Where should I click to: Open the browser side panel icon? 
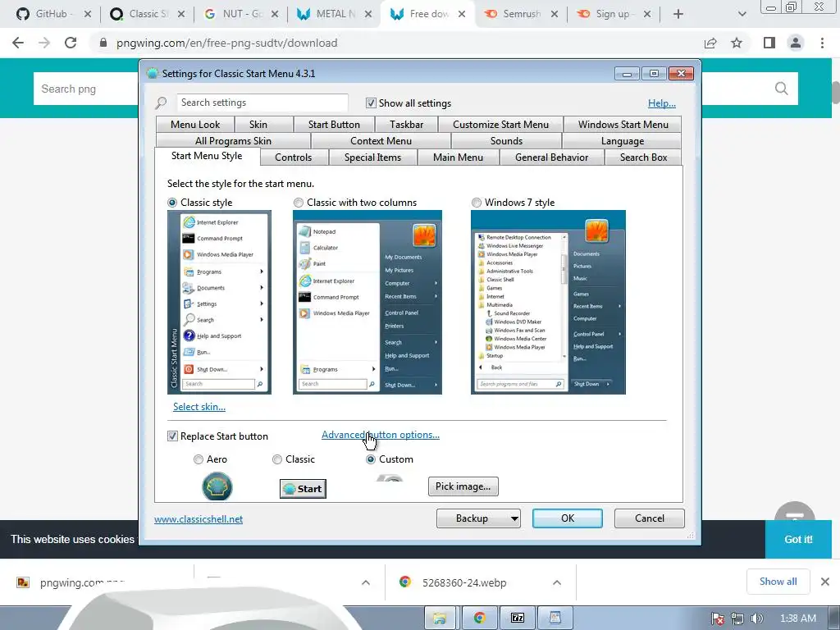(x=769, y=43)
